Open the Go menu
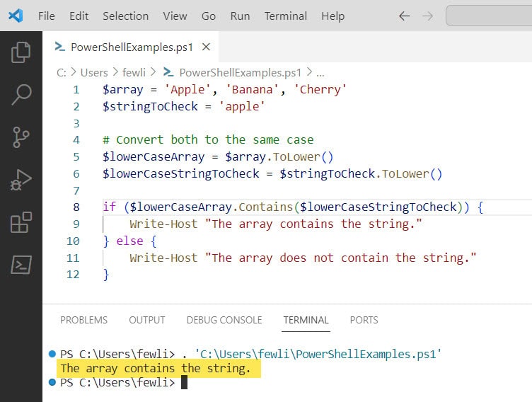This screenshot has height=402, width=532. tap(208, 16)
